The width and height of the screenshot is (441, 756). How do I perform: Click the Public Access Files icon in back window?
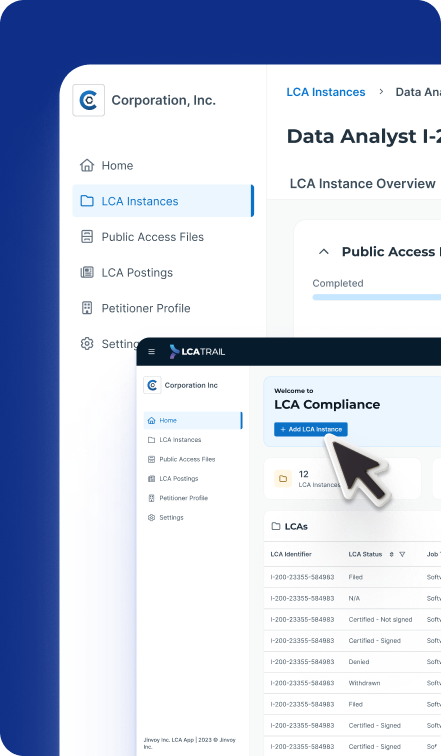[87, 237]
